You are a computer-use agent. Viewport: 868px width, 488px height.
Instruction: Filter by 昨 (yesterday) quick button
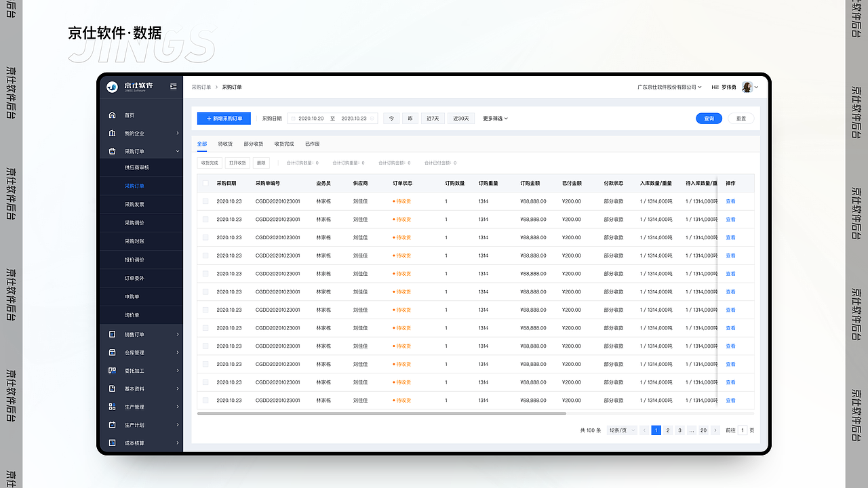tap(410, 119)
